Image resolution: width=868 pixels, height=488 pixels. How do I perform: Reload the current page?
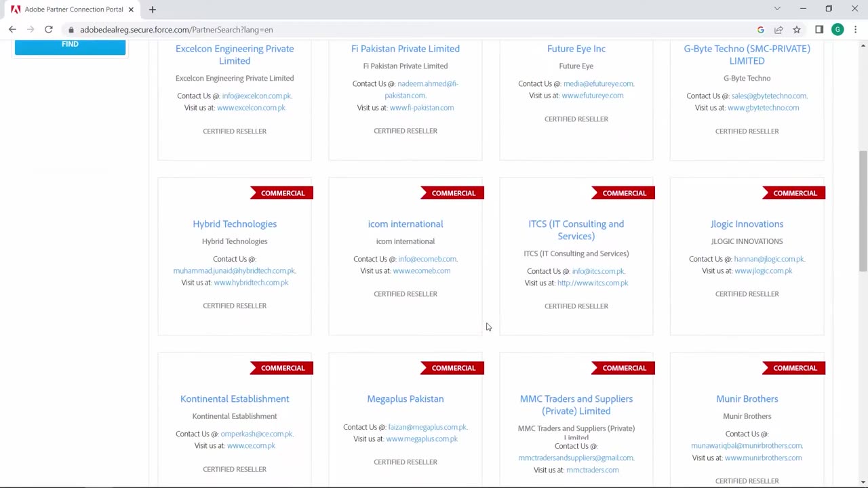coord(49,30)
